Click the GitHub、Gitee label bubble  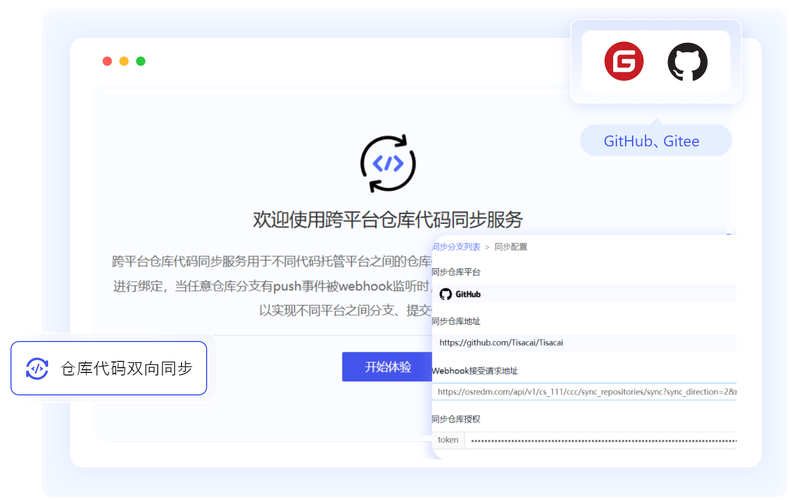(655, 141)
